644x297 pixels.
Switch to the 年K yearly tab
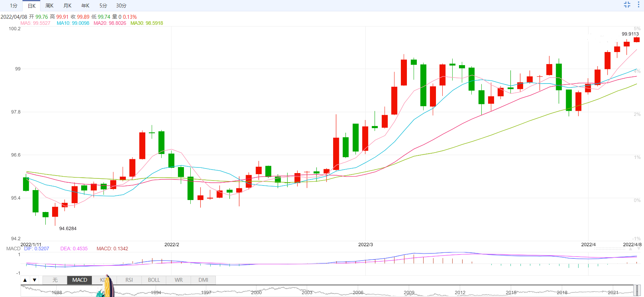tap(85, 6)
